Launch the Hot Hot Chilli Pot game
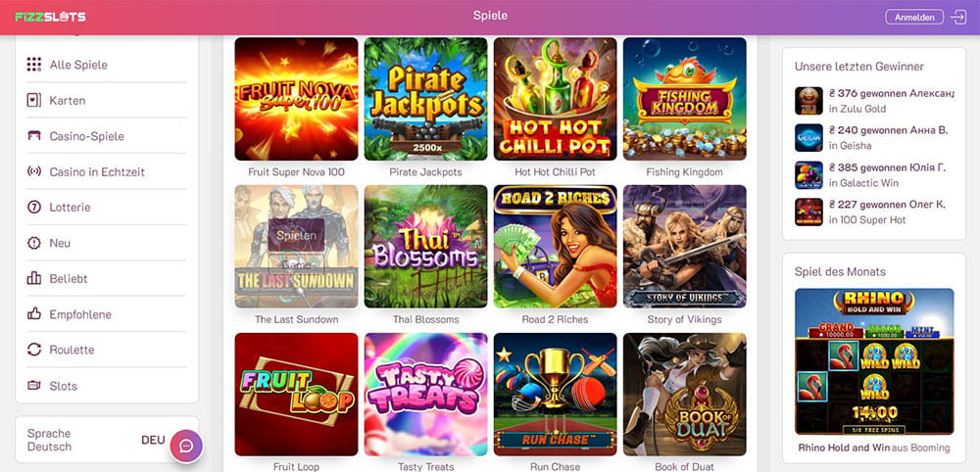980x472 pixels. (x=555, y=99)
